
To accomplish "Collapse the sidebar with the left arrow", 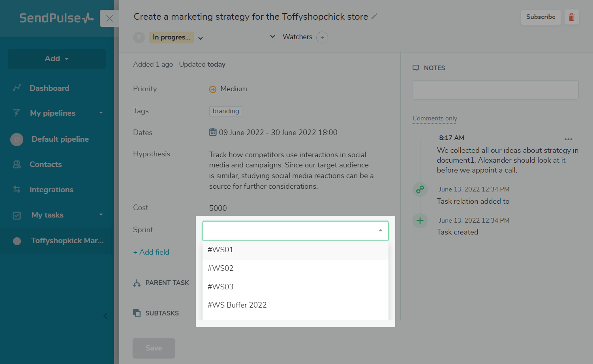I will click(x=105, y=315).
